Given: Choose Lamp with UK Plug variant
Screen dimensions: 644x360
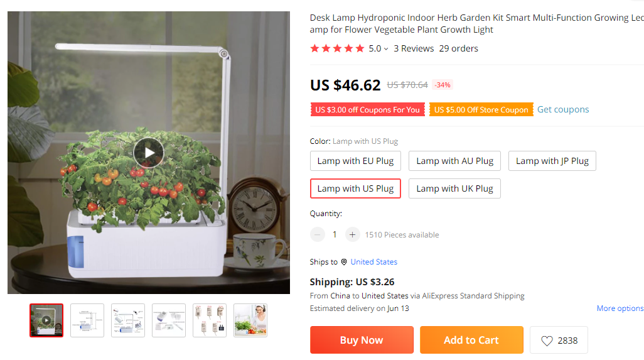Looking at the screenshot, I should [x=454, y=188].
